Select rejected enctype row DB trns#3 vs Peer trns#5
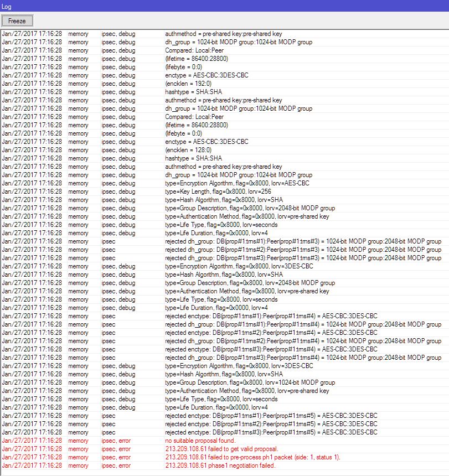 tap(225, 432)
